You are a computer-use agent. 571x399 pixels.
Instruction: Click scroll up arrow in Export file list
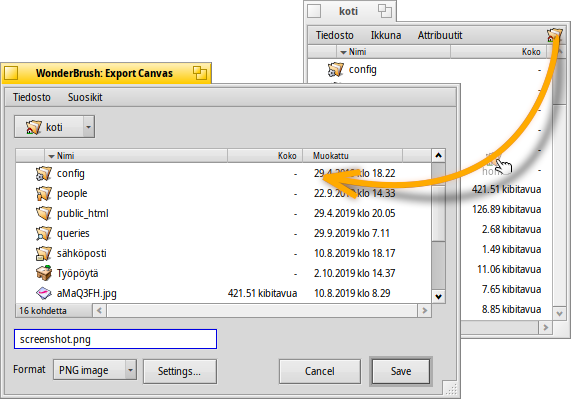pyautogui.click(x=438, y=156)
